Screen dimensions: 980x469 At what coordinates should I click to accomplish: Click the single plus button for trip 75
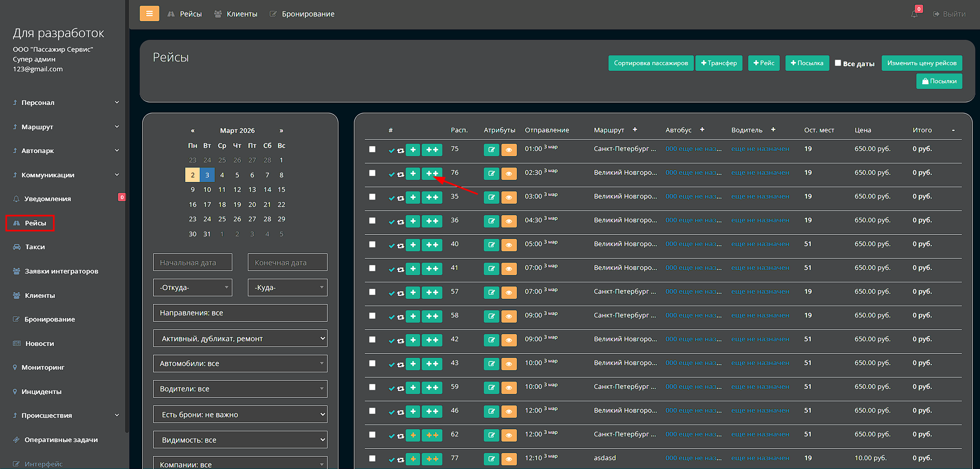click(413, 150)
